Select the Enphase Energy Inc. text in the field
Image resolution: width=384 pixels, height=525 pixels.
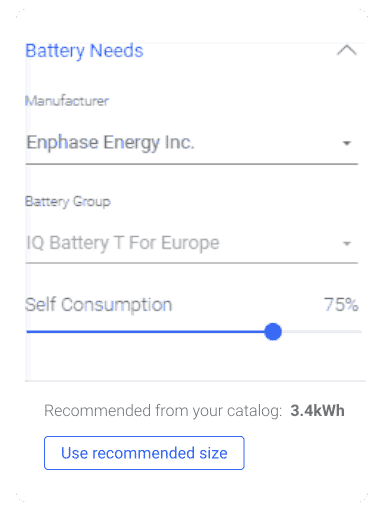pyautogui.click(x=110, y=143)
